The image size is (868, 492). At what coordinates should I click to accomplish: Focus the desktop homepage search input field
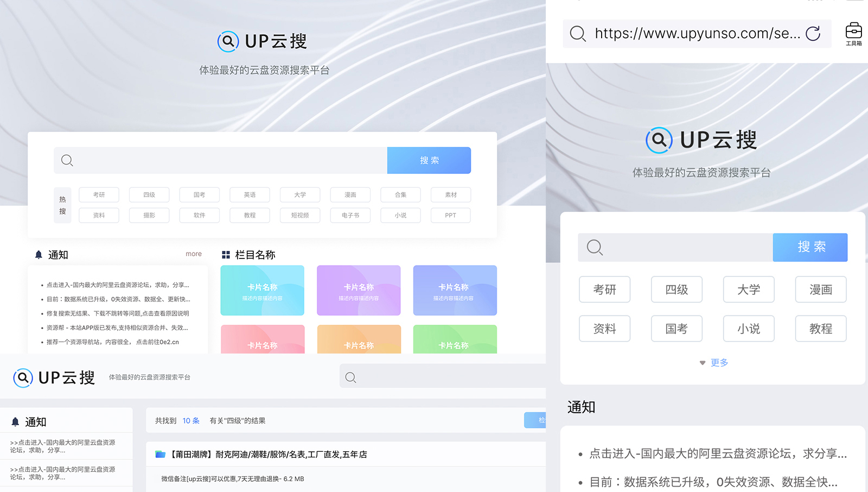coord(220,160)
